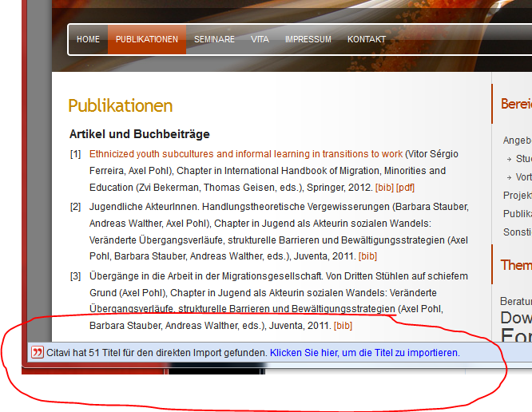This screenshot has height=412, width=532.
Task: Go to the SEMINARE page
Action: (x=214, y=39)
